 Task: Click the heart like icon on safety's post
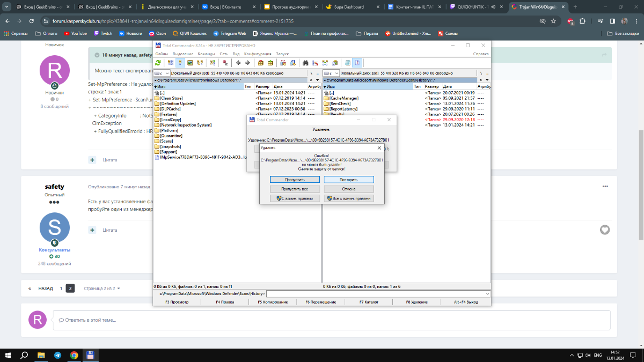(x=605, y=230)
